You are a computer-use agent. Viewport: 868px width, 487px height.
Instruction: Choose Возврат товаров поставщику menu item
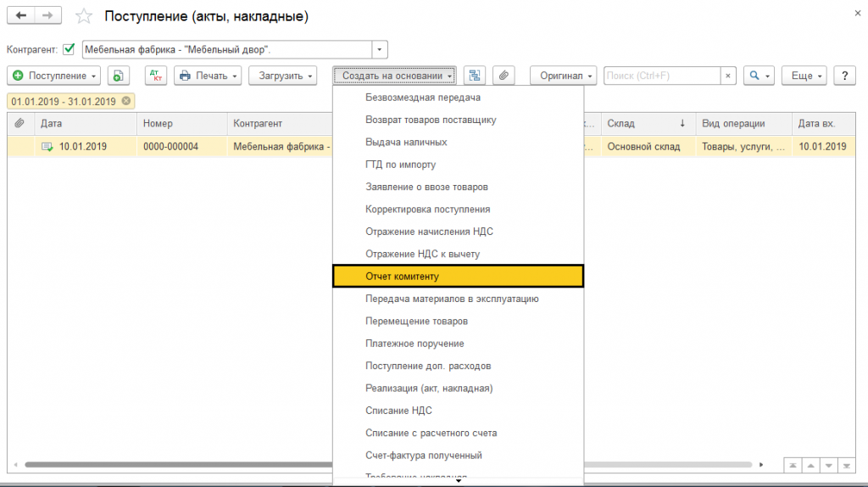[x=431, y=120]
